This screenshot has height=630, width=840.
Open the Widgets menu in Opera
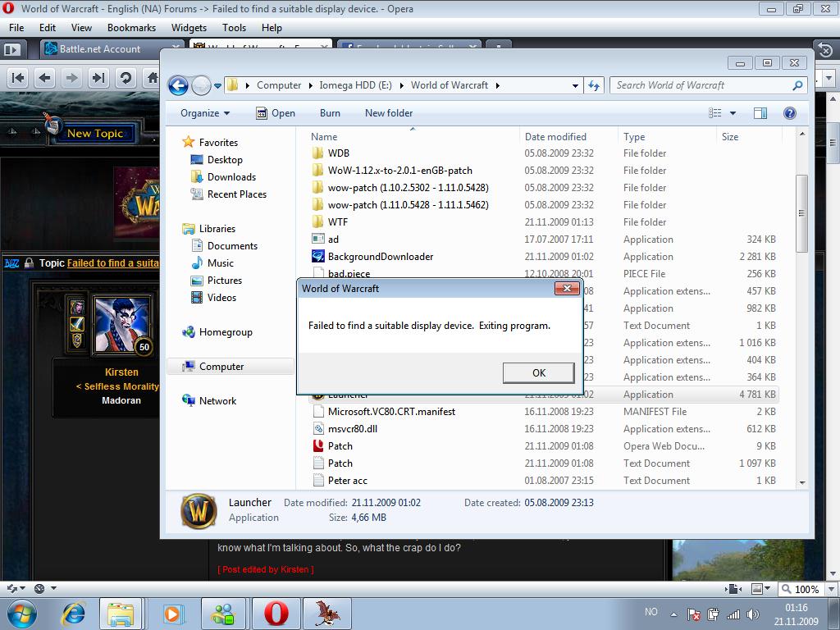point(189,28)
